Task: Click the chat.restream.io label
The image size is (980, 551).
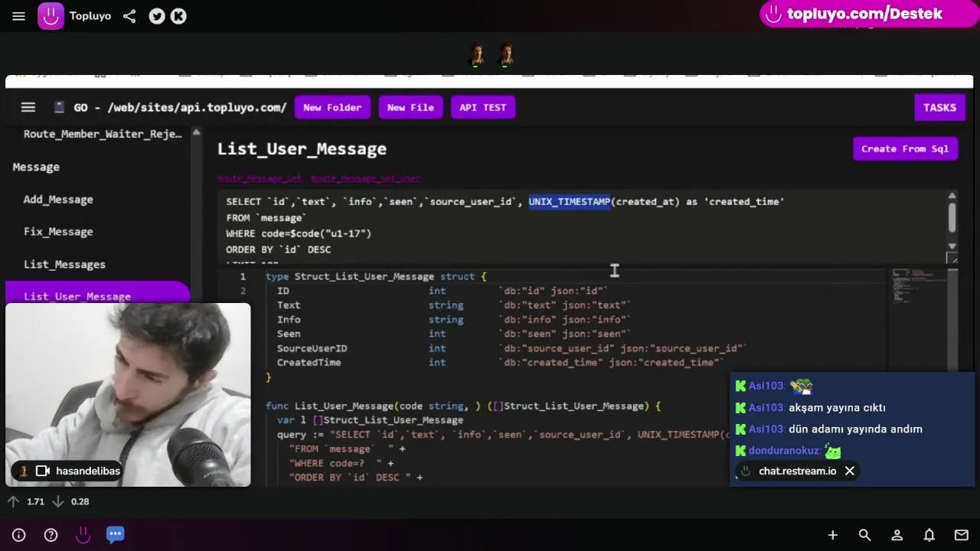Action: click(x=797, y=471)
